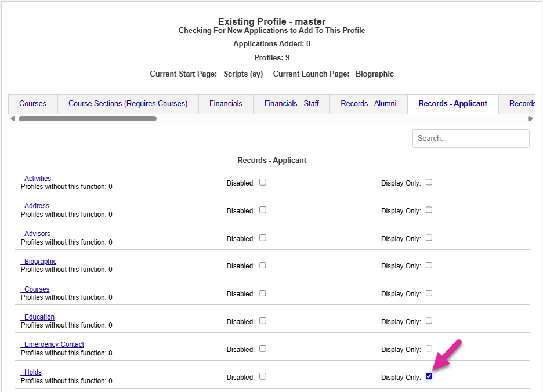Select the Records - Applicant tab
This screenshot has width=543, height=392.
pyautogui.click(x=453, y=104)
